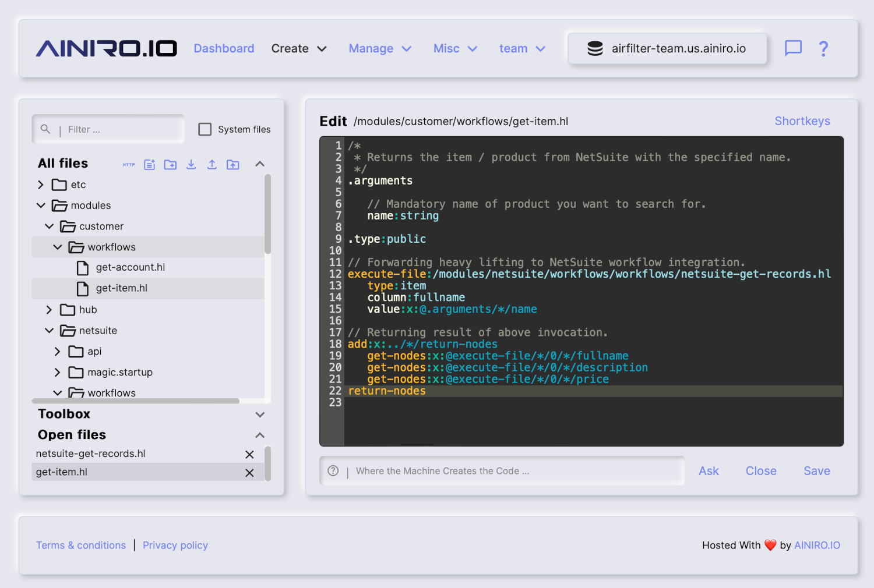Collapse the netsuite folder
874x588 pixels.
point(49,331)
